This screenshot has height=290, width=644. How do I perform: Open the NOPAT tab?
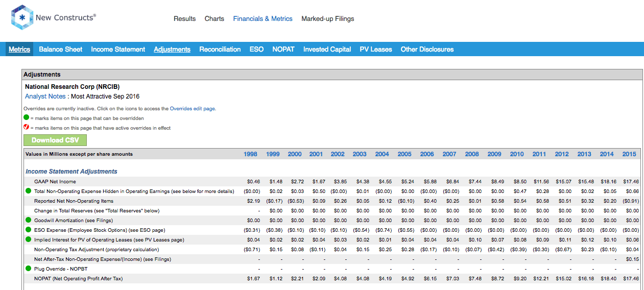pos(283,50)
